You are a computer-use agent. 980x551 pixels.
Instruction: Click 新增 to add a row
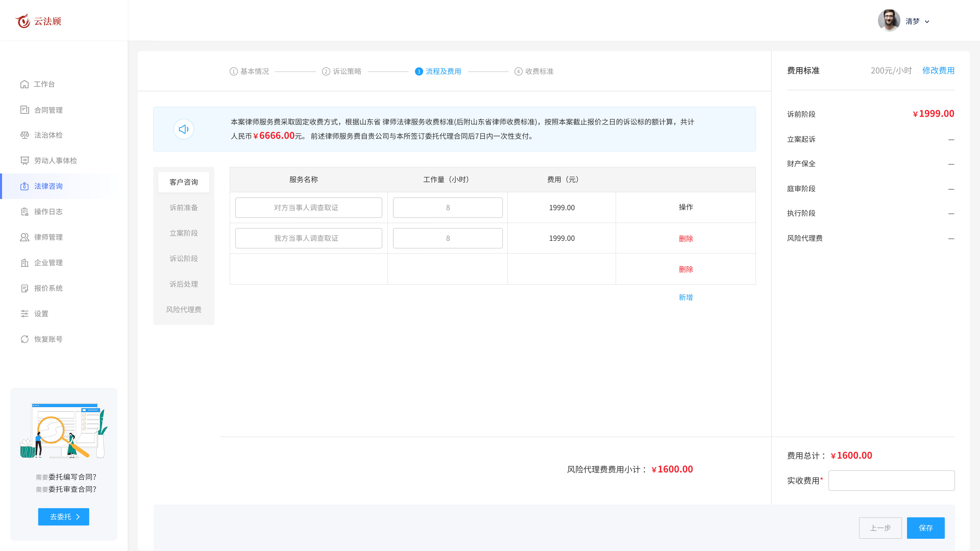pos(685,297)
